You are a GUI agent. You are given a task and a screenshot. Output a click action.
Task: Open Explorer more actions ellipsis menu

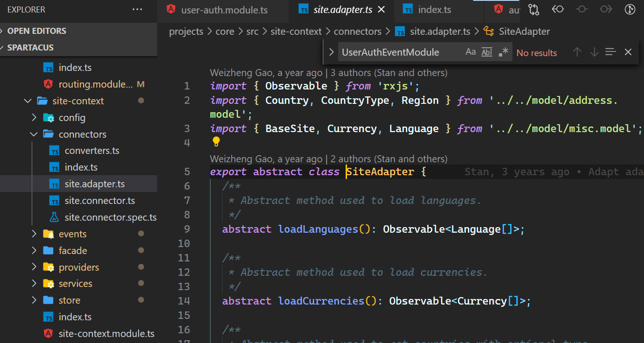click(137, 9)
